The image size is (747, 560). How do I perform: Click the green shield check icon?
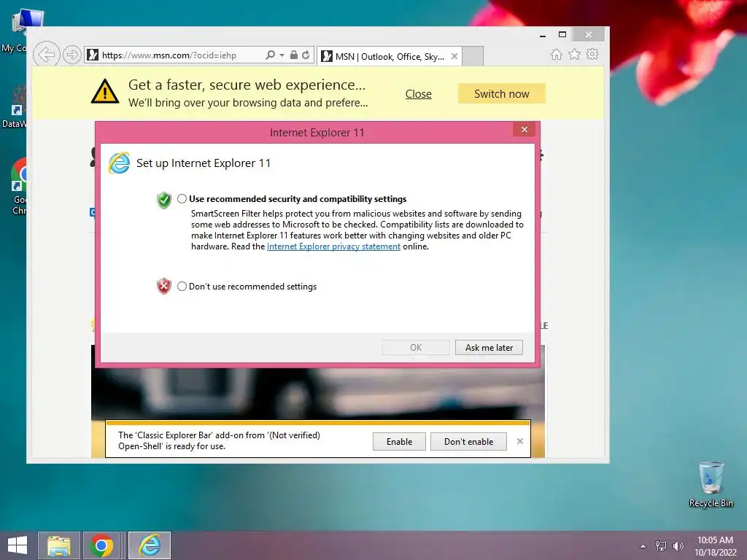(x=164, y=201)
